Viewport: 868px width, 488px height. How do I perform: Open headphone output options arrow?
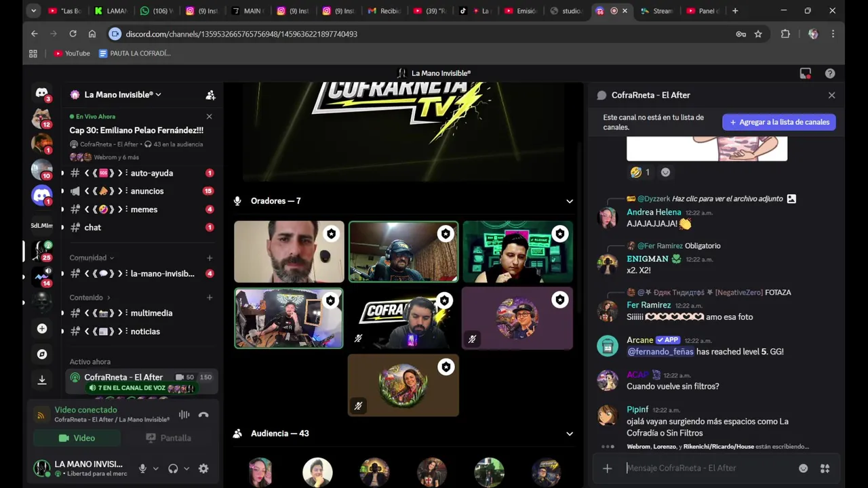(x=186, y=468)
